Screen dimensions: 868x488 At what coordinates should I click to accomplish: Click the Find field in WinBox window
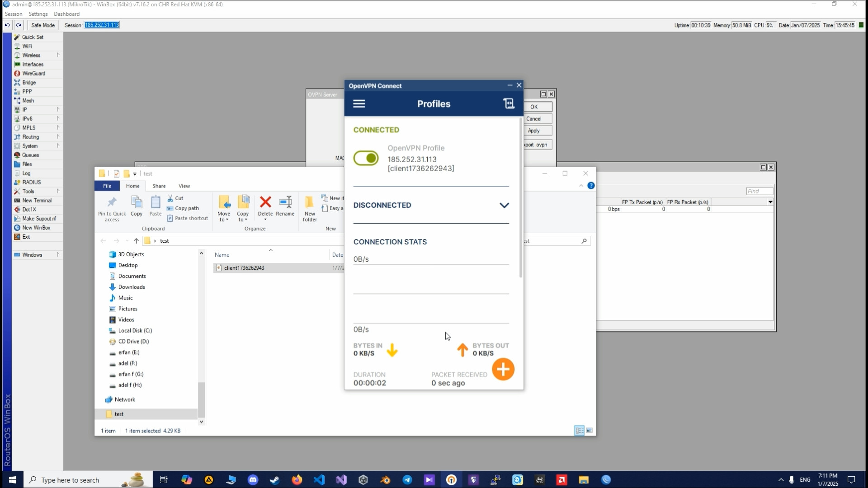[759, 191]
